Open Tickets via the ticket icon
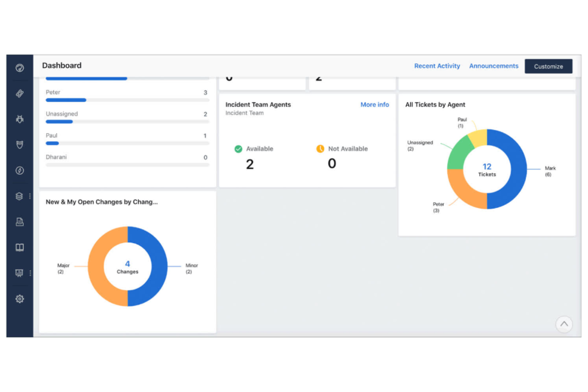Image resolution: width=588 pixels, height=392 pixels. (19, 94)
